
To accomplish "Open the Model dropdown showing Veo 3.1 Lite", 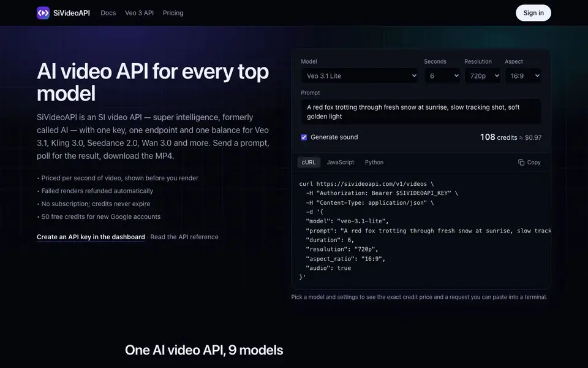I will [360, 76].
